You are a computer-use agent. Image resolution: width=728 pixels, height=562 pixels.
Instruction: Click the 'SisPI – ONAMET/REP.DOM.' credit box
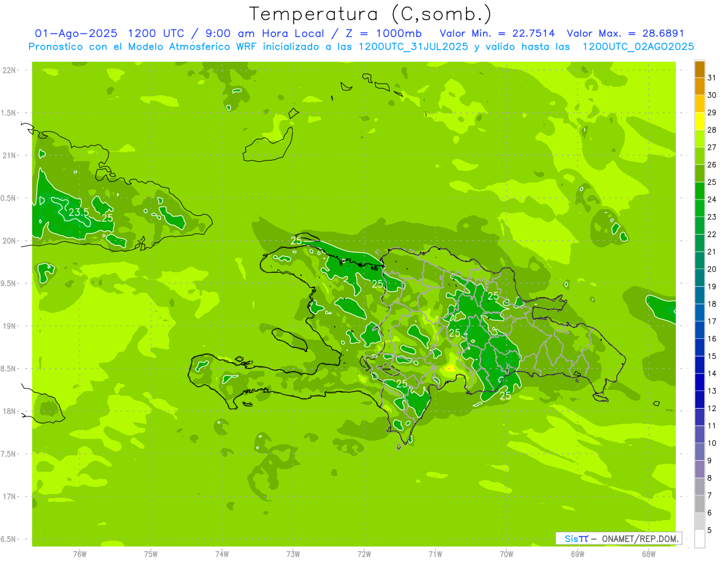point(618,538)
